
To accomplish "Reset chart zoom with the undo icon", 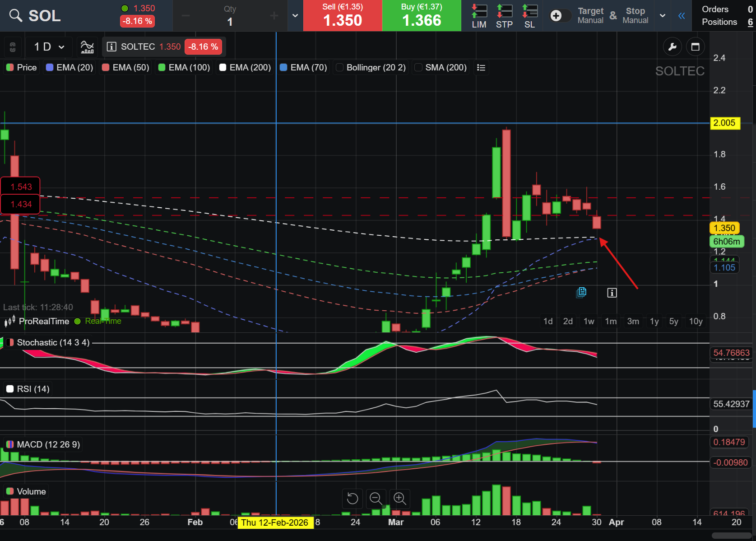I will tap(352, 499).
